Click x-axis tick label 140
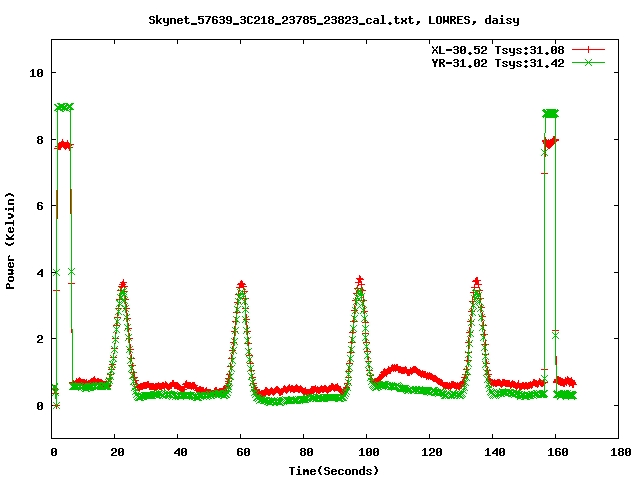 [495, 452]
